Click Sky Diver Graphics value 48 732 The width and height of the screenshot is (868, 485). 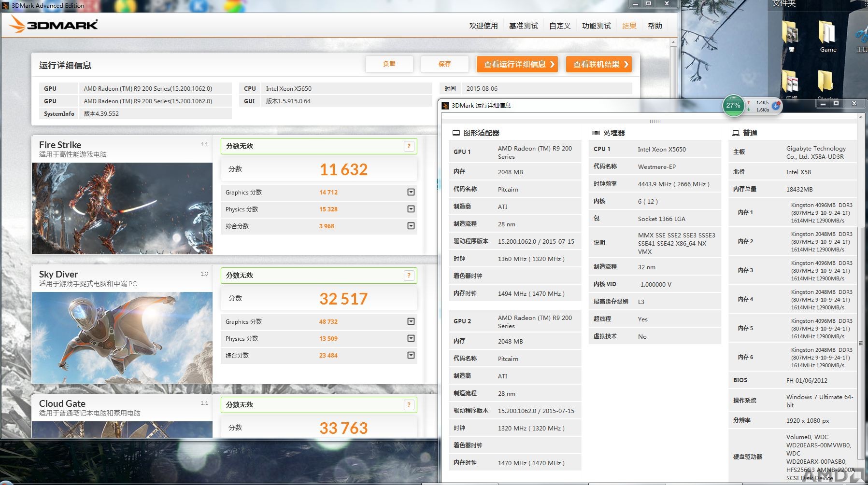[x=328, y=321]
